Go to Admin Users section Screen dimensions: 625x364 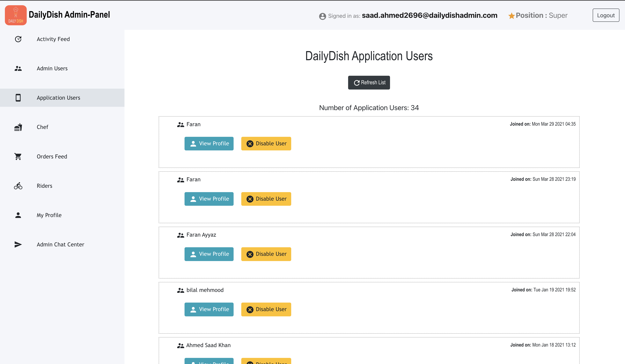pyautogui.click(x=62, y=68)
